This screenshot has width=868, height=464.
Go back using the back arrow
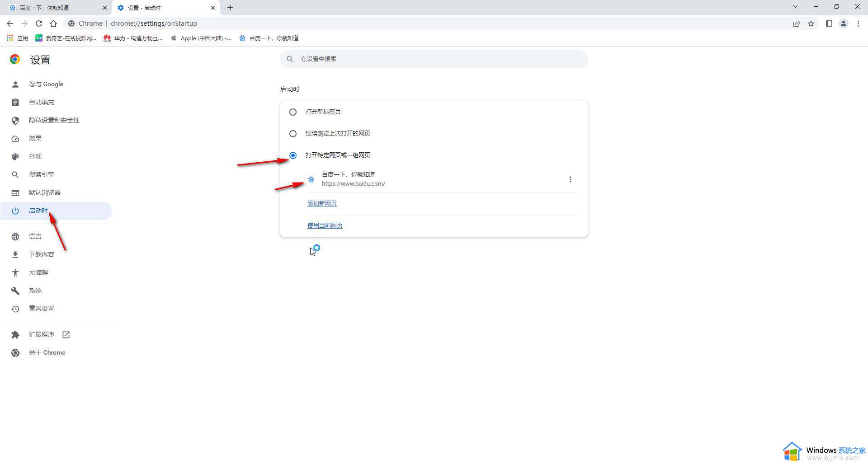coord(10,23)
